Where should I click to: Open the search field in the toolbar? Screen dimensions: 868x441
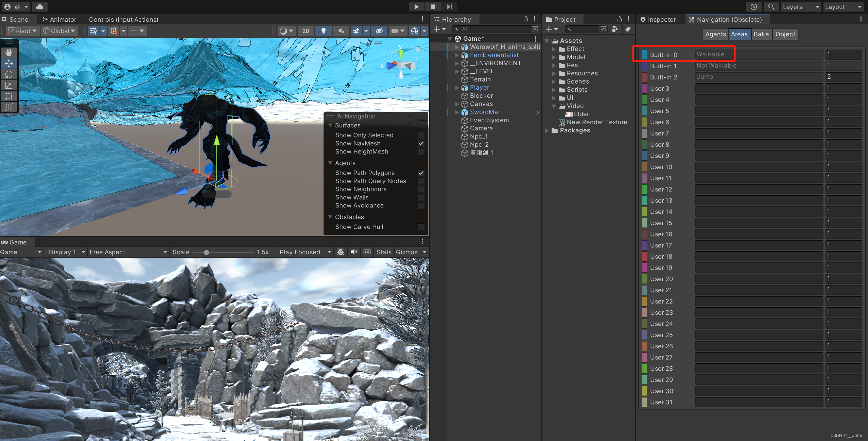pyautogui.click(x=771, y=7)
